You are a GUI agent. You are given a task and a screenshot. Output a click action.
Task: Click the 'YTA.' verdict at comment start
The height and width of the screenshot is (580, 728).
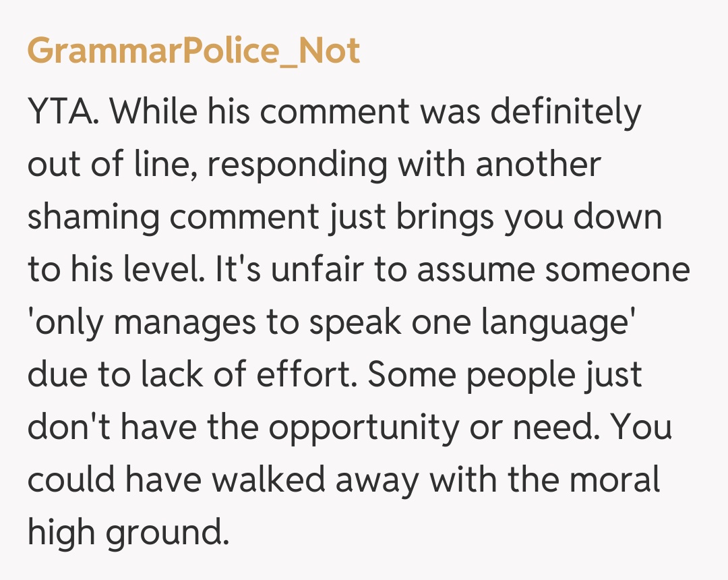click(x=64, y=111)
